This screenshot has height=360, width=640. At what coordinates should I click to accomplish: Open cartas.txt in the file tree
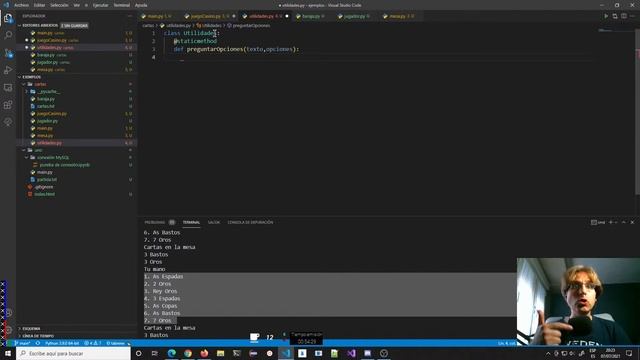point(46,106)
